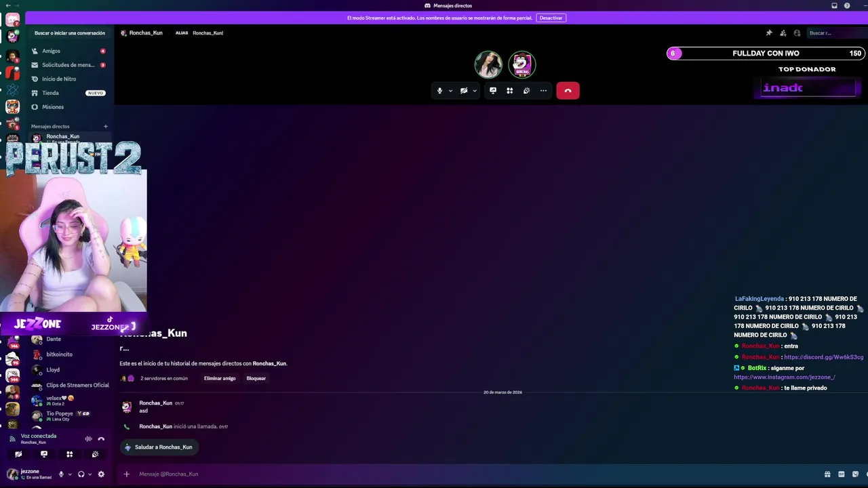The height and width of the screenshot is (488, 868).
Task: Show user profile icon in header
Action: click(x=797, y=33)
